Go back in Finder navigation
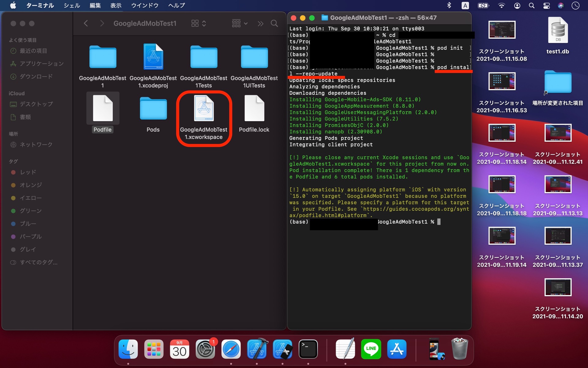 click(86, 23)
